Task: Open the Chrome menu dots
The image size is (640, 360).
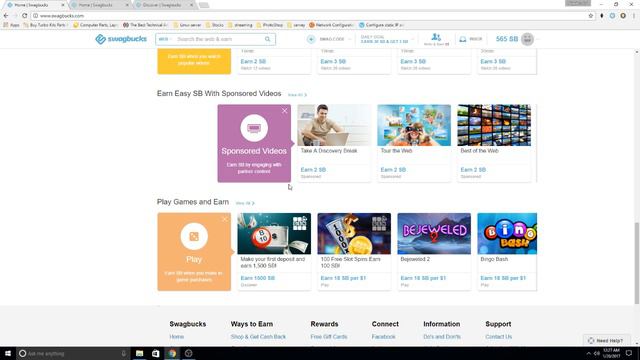Action: [634, 16]
